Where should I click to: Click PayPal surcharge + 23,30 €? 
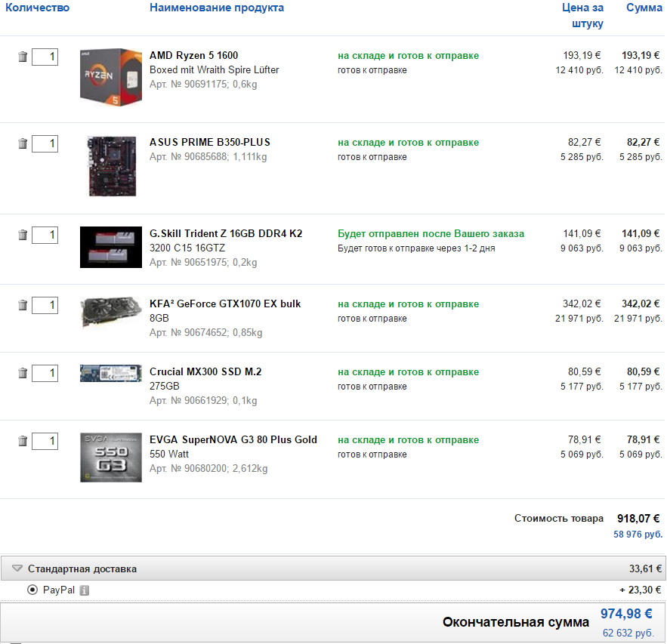click(641, 590)
